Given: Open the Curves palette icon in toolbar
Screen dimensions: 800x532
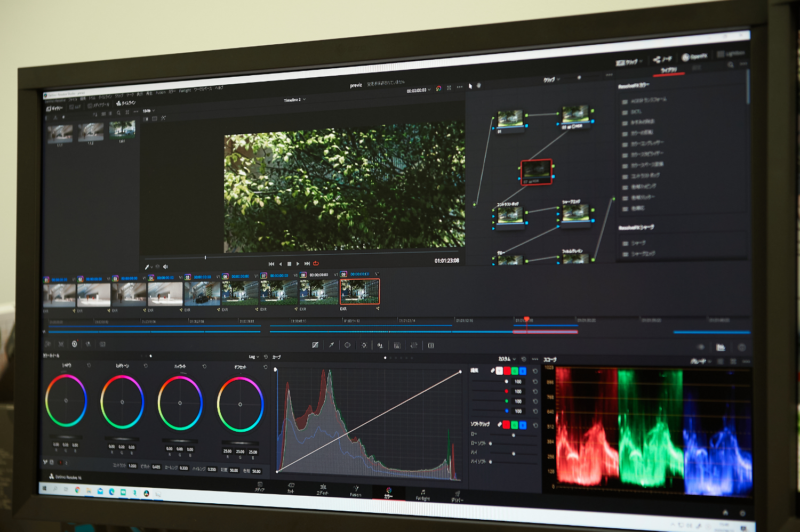Looking at the screenshot, I should click(x=315, y=345).
